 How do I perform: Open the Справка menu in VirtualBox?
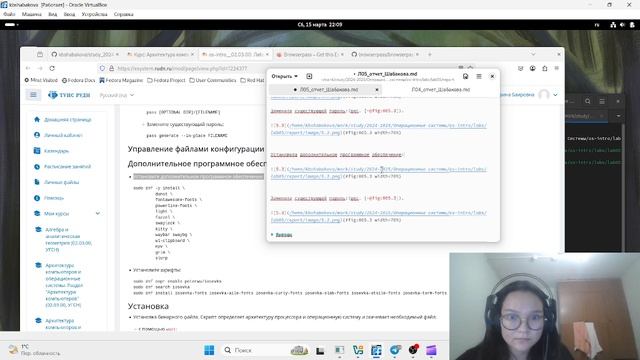(124, 14)
